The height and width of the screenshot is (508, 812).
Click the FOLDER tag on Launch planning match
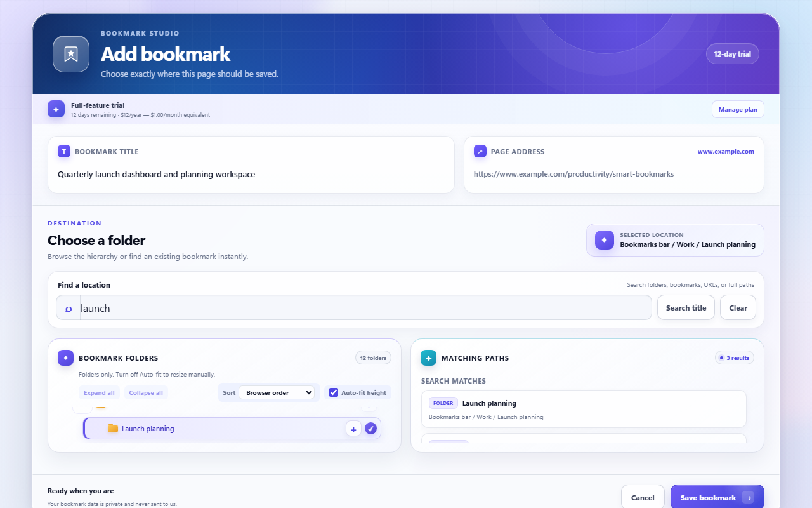[443, 403]
